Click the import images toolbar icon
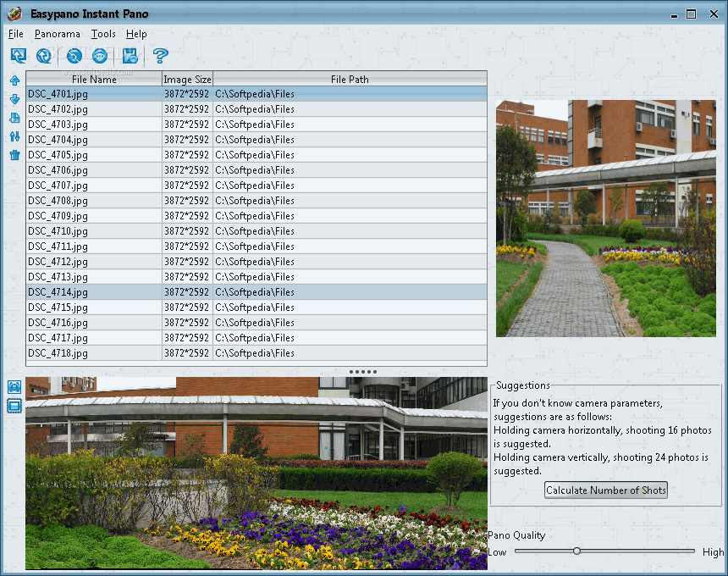Screen dimensions: 728x576 (19, 56)
